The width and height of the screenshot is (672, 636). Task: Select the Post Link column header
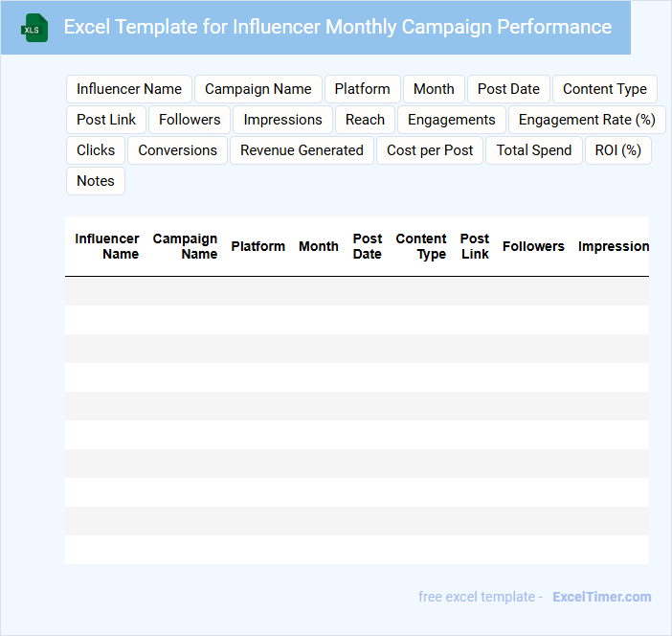click(x=475, y=246)
